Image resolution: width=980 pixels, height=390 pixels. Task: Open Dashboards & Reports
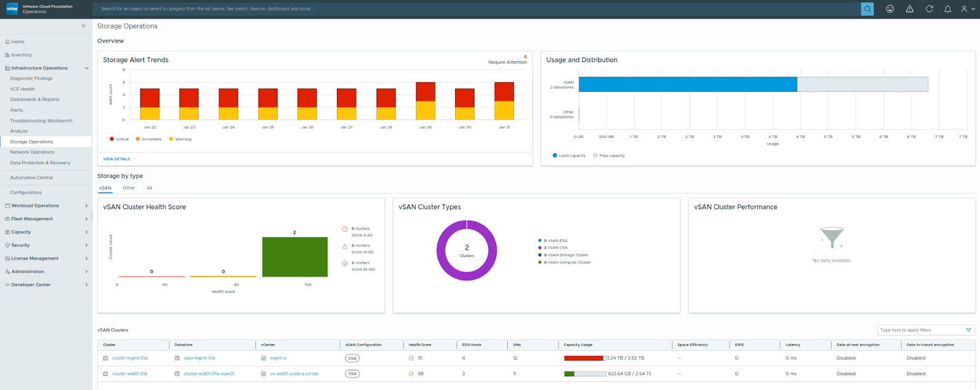(34, 99)
